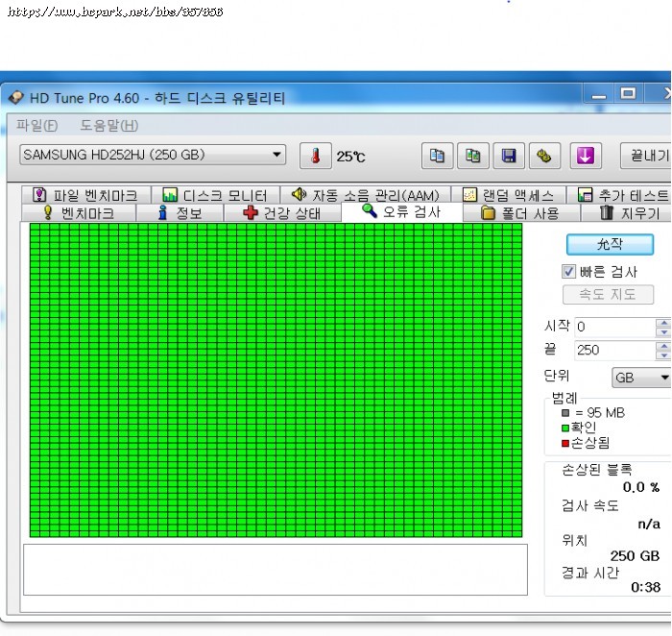Switch to the 폴더 사용 tab
The width and height of the screenshot is (672, 636).
521,212
